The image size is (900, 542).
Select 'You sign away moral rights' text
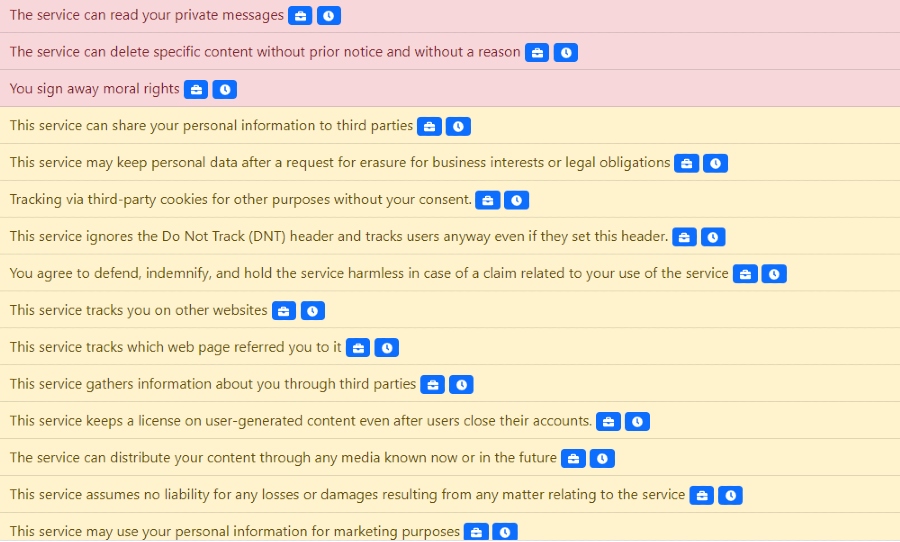click(94, 89)
